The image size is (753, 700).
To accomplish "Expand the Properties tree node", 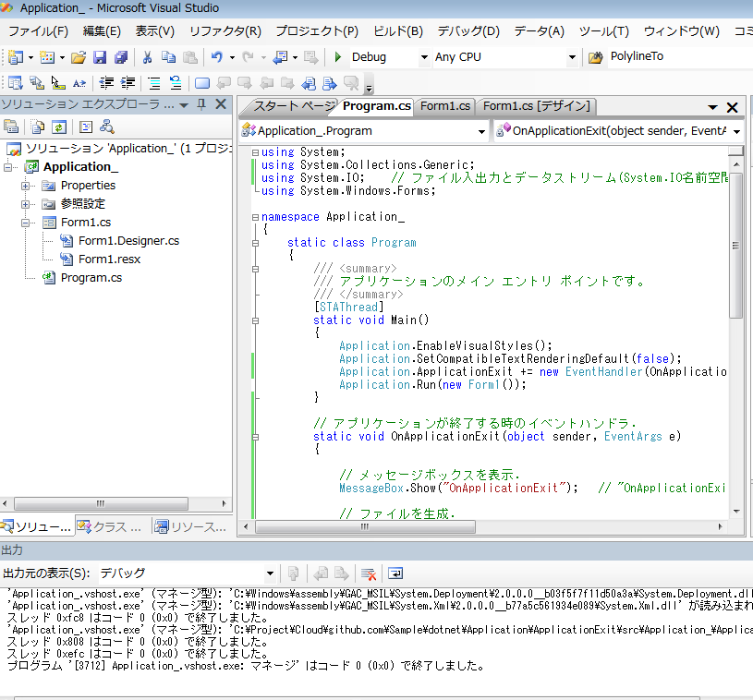I will pos(25,186).
